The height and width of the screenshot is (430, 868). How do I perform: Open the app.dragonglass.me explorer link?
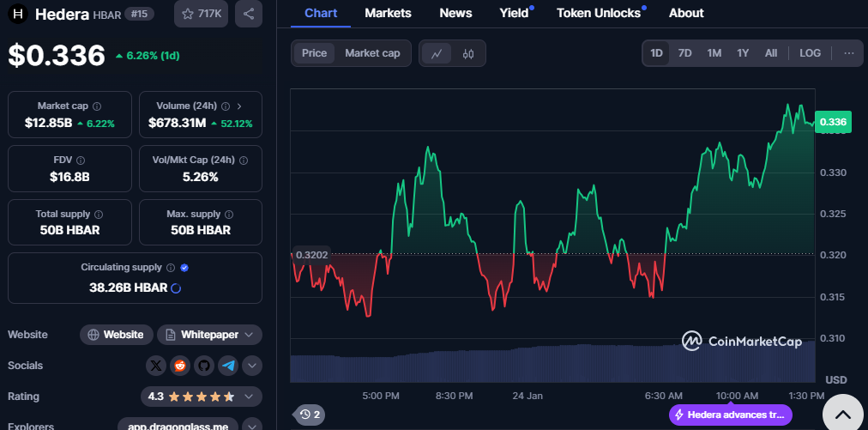pyautogui.click(x=178, y=427)
